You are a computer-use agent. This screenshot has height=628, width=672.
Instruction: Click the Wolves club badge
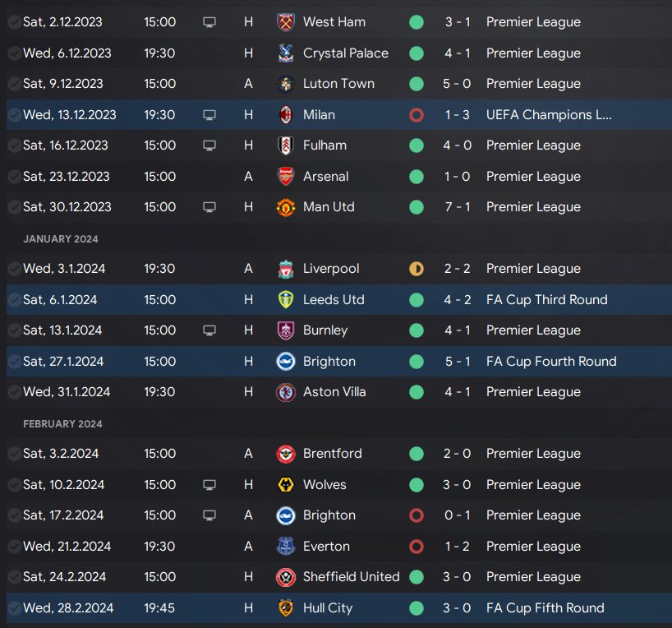(286, 485)
